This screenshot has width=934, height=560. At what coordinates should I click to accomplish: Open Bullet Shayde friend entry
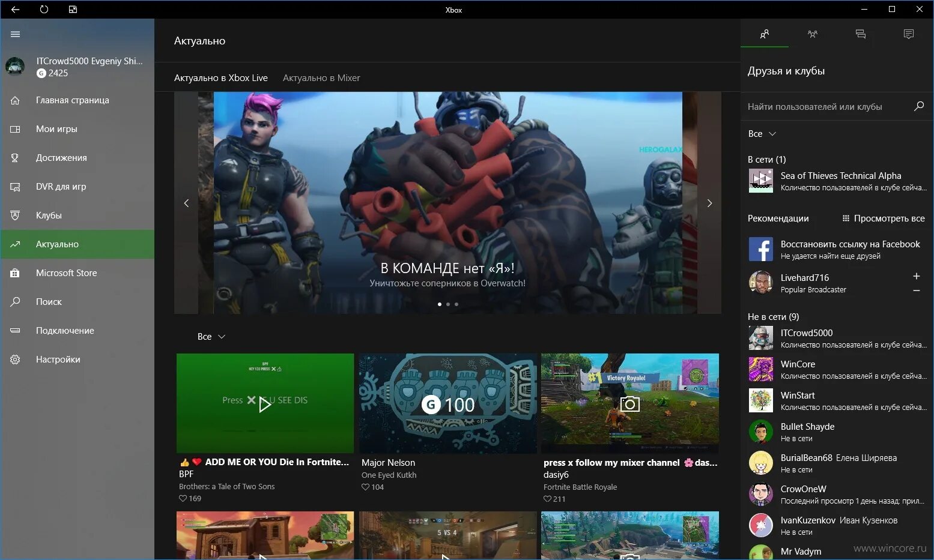837,432
